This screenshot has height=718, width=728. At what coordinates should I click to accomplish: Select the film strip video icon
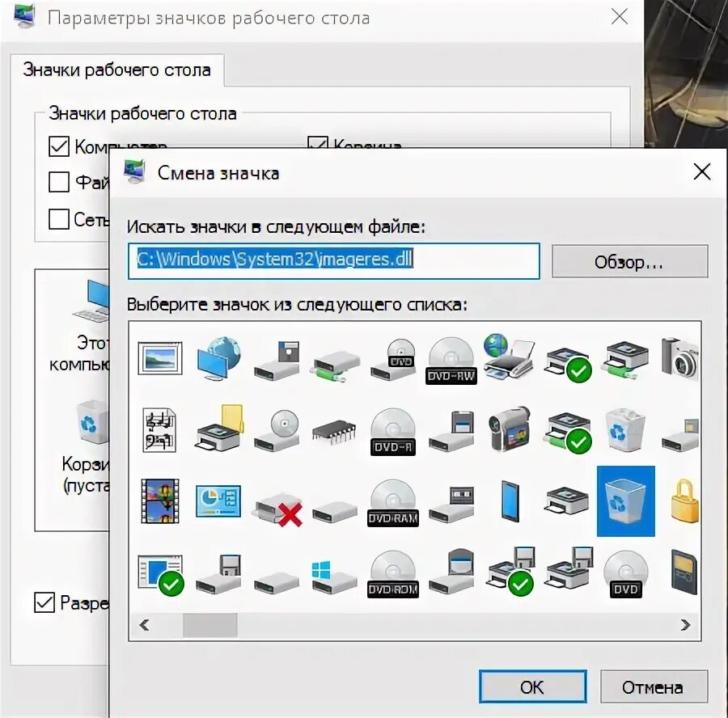click(x=160, y=501)
